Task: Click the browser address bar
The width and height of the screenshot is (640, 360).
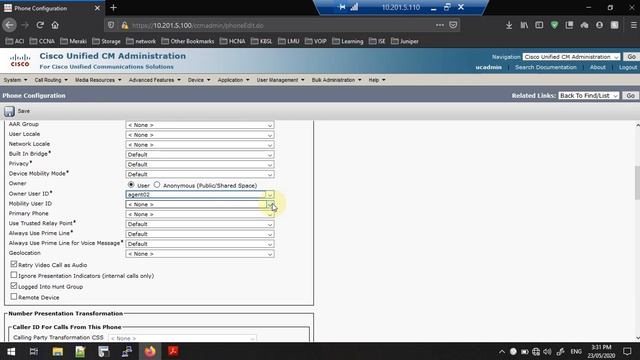Action: (x=282, y=25)
